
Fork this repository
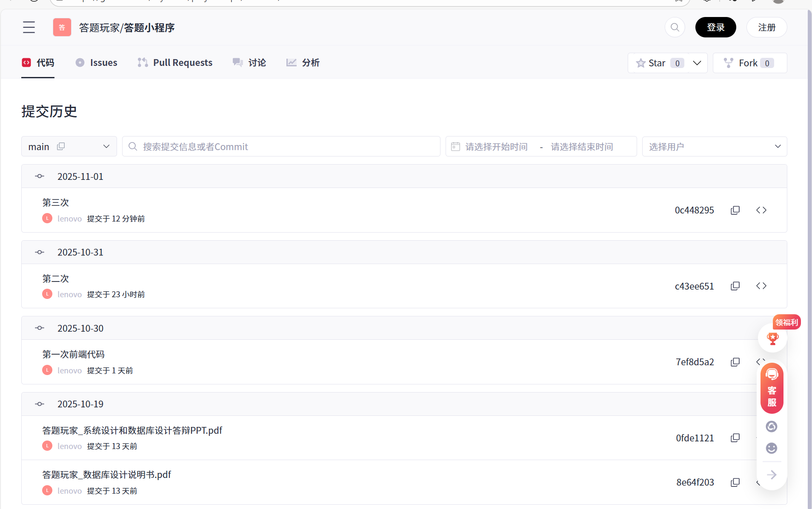[x=750, y=63]
